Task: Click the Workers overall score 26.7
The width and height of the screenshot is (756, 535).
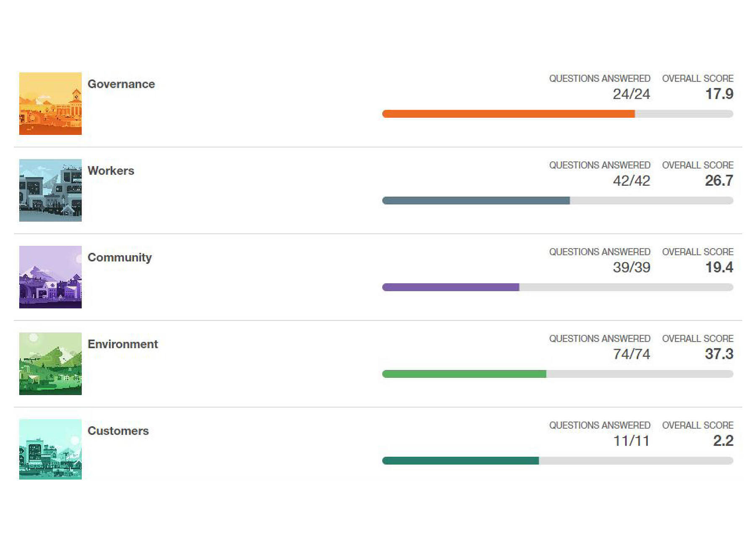Action: pyautogui.click(x=719, y=181)
